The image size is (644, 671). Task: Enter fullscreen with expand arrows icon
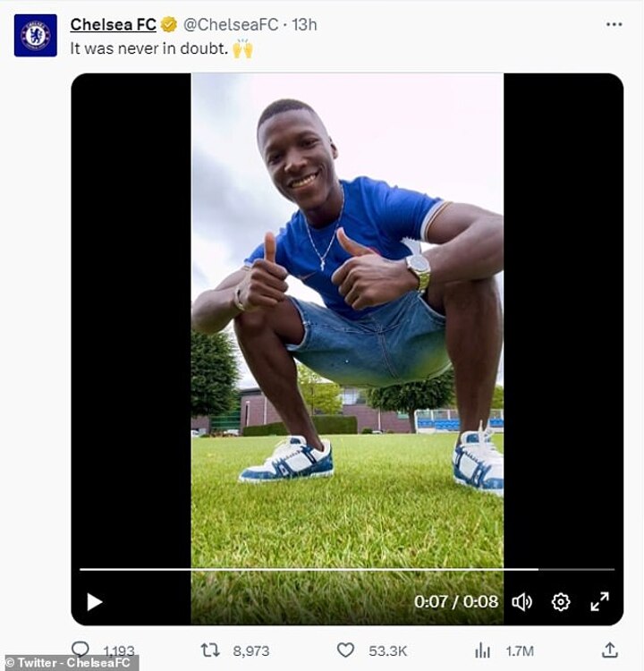[599, 602]
